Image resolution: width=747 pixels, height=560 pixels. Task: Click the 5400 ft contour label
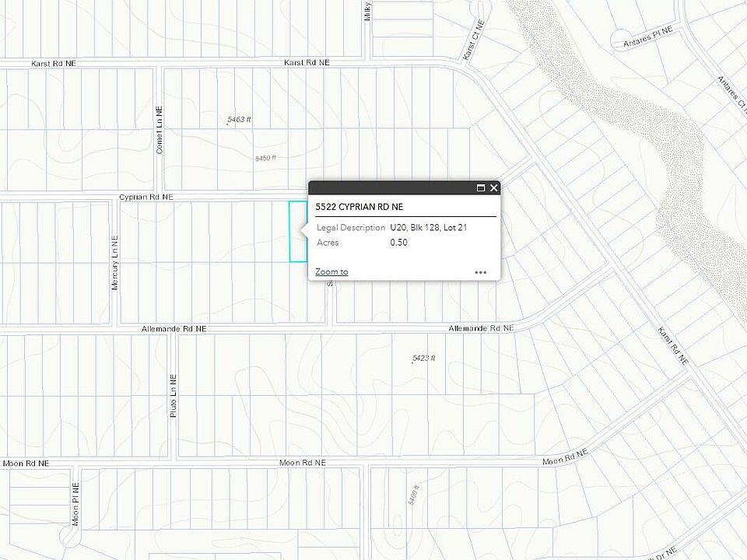point(413,495)
